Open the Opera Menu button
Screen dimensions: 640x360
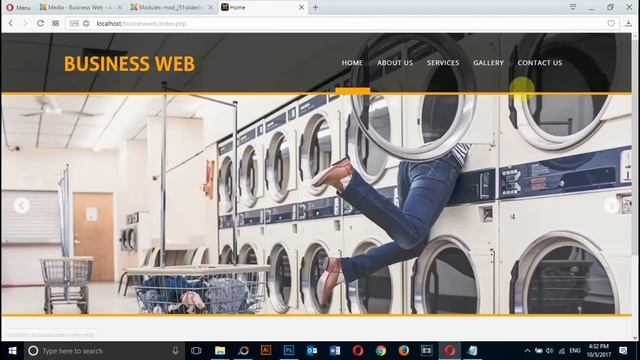tap(19, 7)
